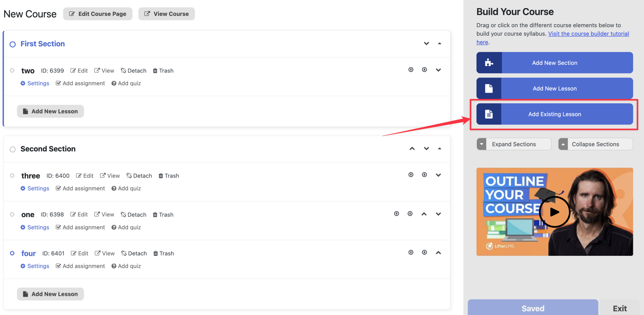Image resolution: width=644 pixels, height=315 pixels.
Task: Move lesson two down with chevron
Action: click(x=438, y=70)
